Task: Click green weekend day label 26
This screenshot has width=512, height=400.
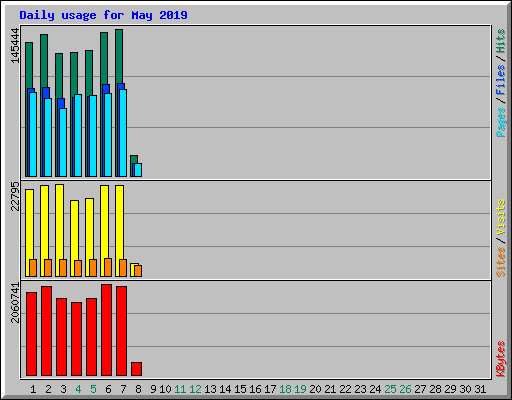Action: tap(405, 389)
